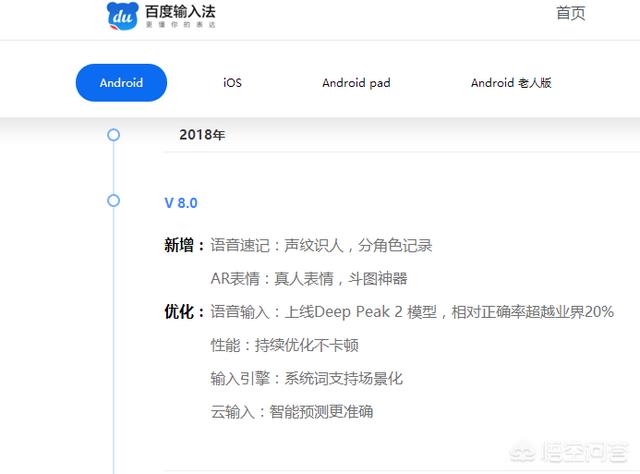Select the Deep Peak 2 模型 line

(x=412, y=312)
